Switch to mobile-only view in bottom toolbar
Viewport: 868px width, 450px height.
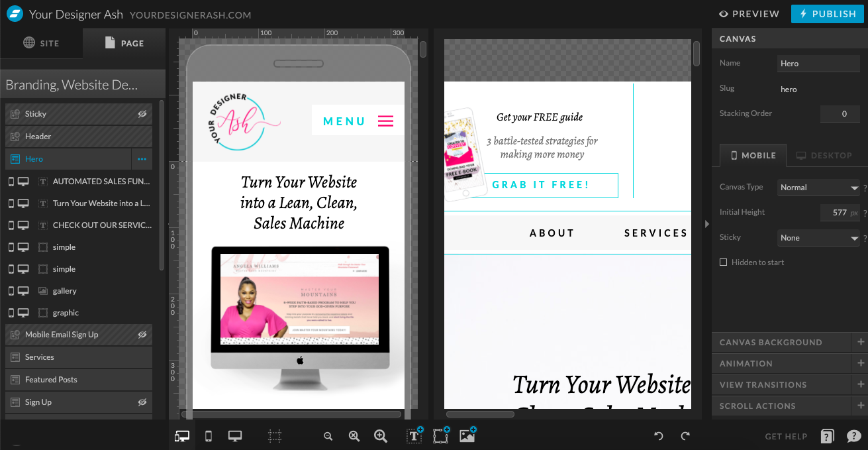point(209,436)
